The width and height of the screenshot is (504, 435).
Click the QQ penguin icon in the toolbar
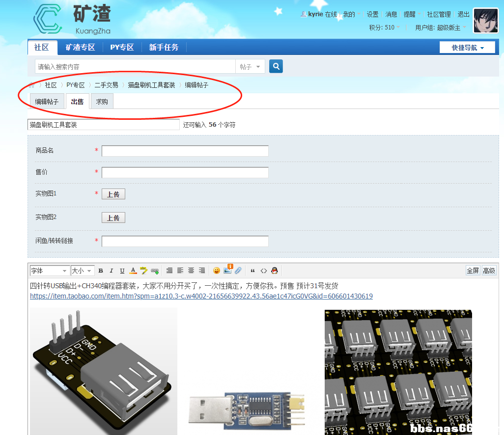click(275, 271)
